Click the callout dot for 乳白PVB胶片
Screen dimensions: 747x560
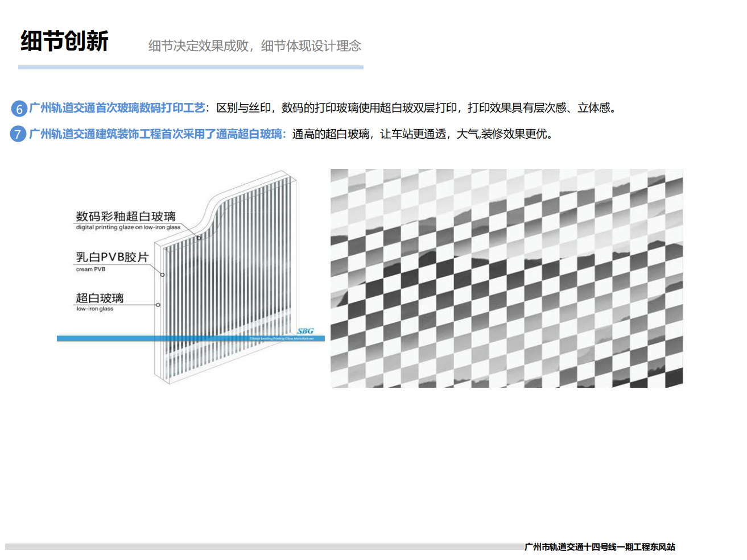[x=163, y=275]
